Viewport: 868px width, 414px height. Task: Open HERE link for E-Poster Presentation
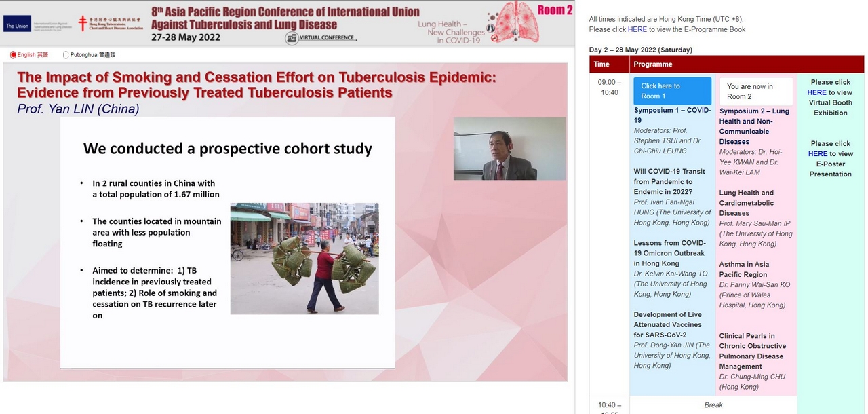(817, 153)
